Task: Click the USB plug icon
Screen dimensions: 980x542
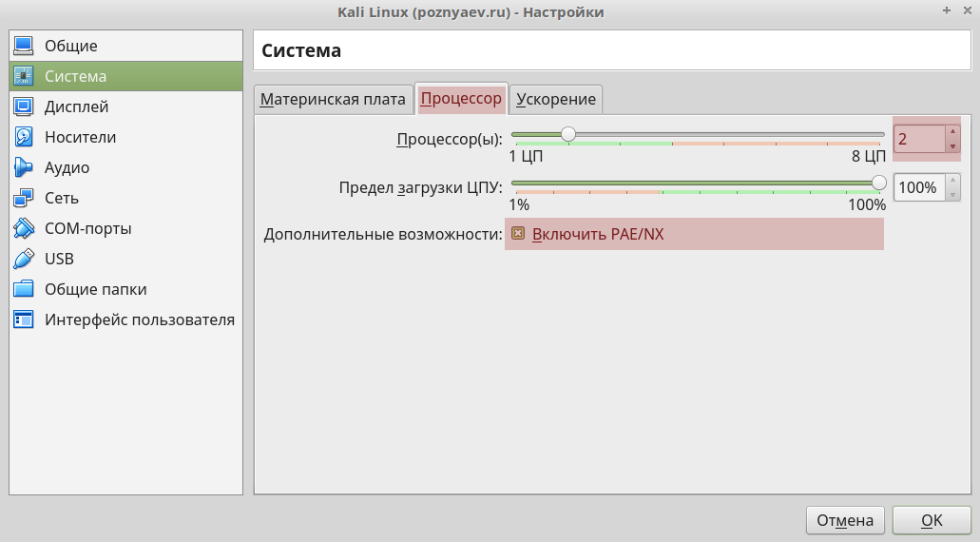Action: tap(24, 259)
